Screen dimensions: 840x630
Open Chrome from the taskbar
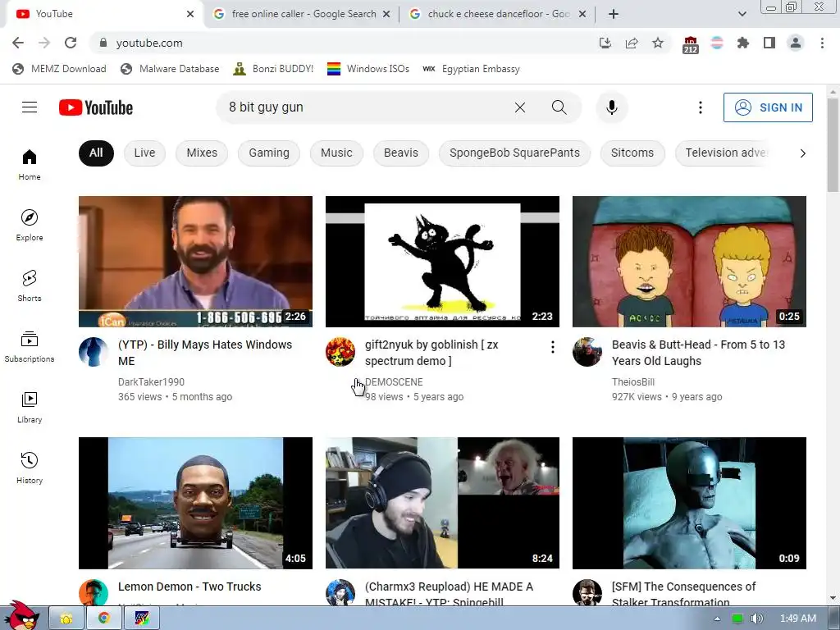point(104,619)
